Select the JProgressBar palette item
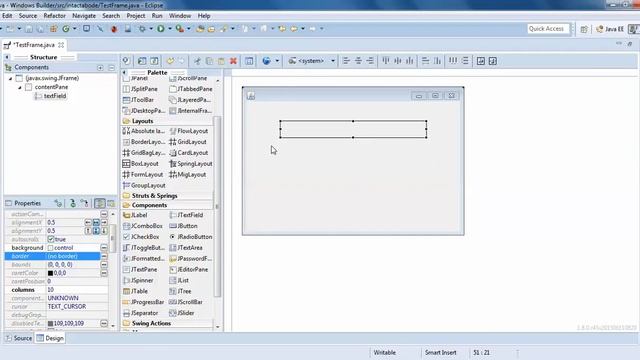 [143, 302]
